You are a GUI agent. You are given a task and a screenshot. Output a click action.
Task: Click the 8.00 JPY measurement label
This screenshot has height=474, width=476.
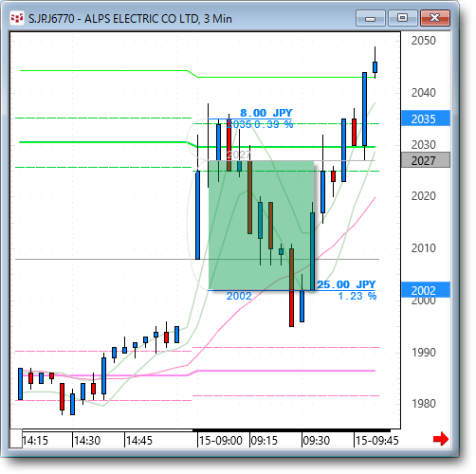[x=266, y=113]
